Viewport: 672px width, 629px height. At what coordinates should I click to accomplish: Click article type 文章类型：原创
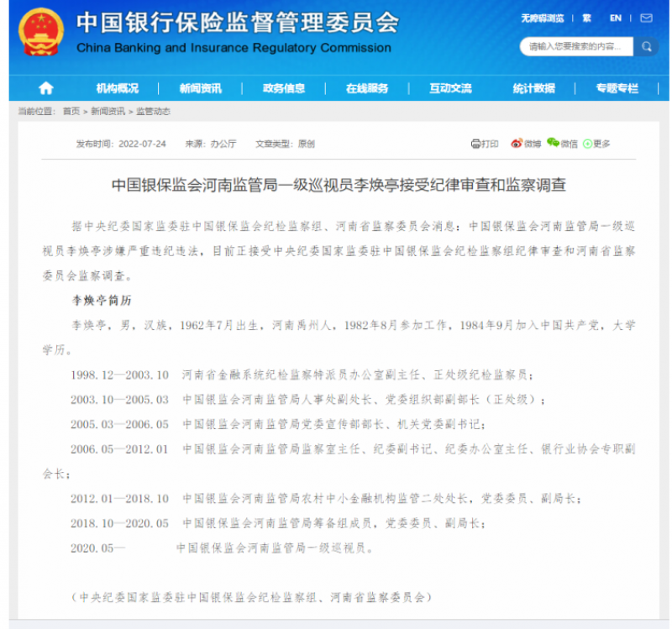pyautogui.click(x=285, y=144)
